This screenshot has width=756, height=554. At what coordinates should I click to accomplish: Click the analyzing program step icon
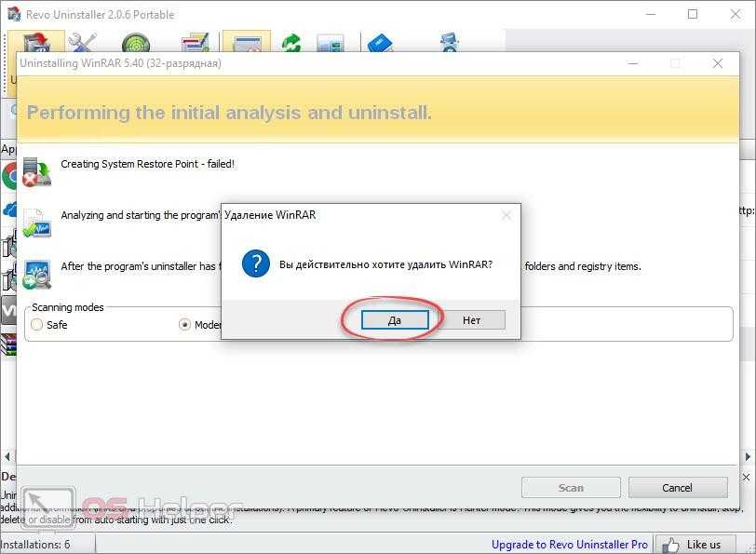(36, 223)
